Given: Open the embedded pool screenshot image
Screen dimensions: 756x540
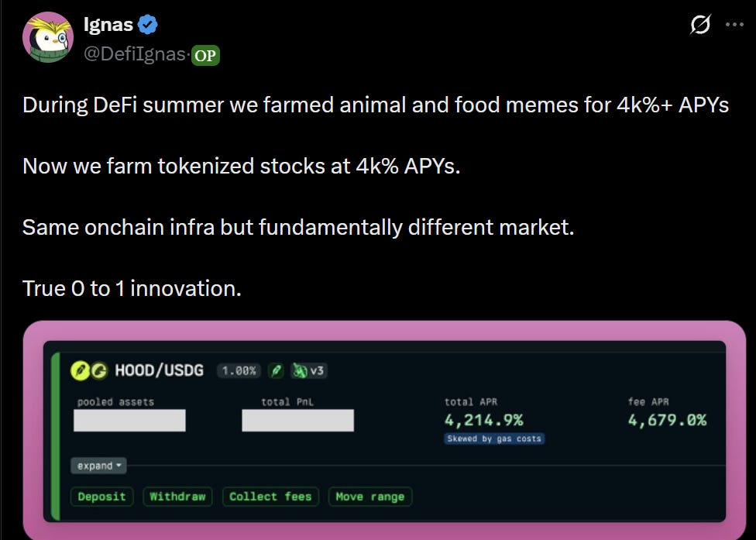Looking at the screenshot, I should coord(384,431).
